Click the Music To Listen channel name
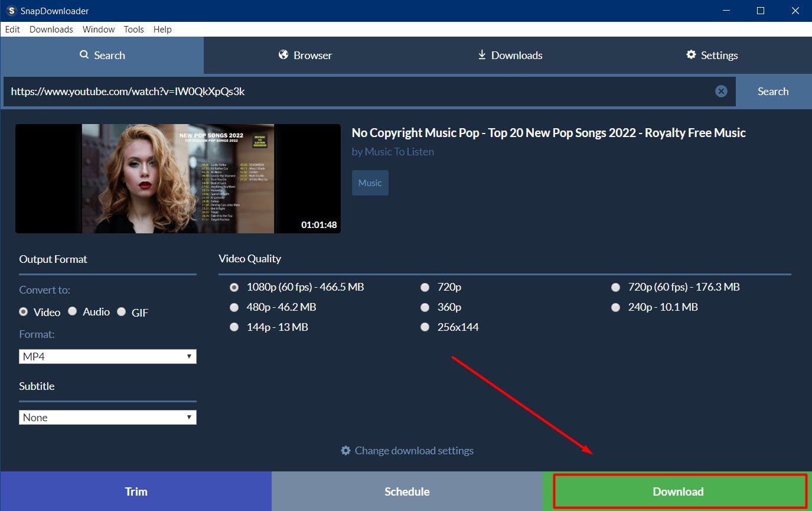 399,152
